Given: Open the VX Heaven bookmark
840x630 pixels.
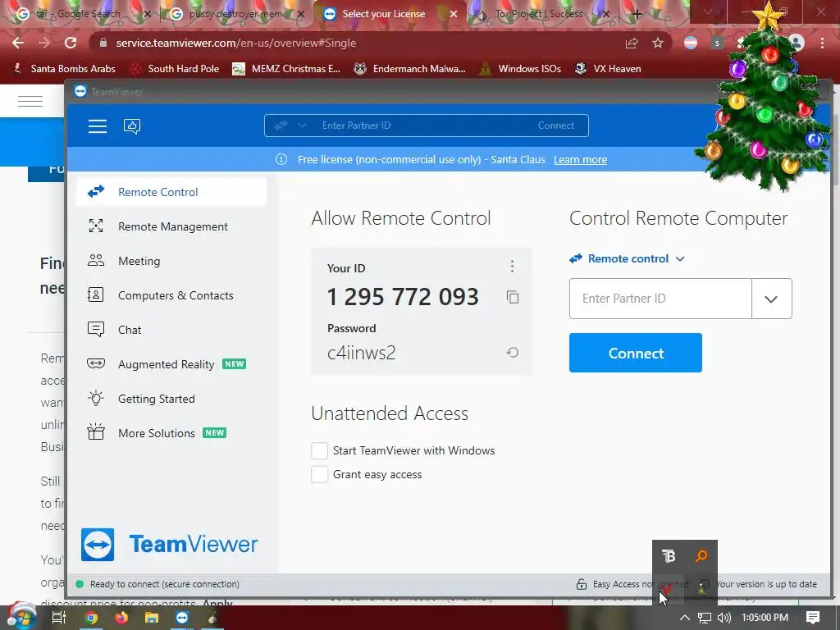Looking at the screenshot, I should [608, 69].
